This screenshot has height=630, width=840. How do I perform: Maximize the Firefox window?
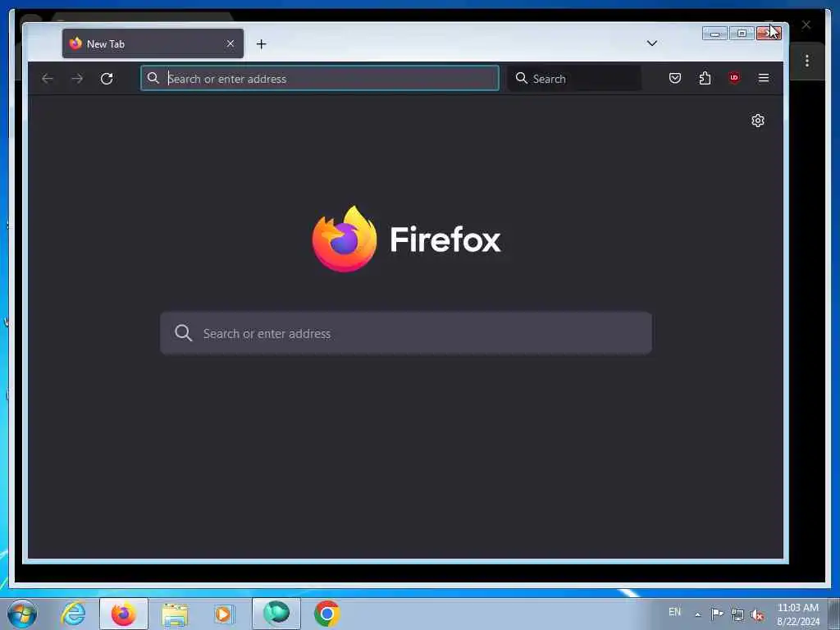(742, 33)
